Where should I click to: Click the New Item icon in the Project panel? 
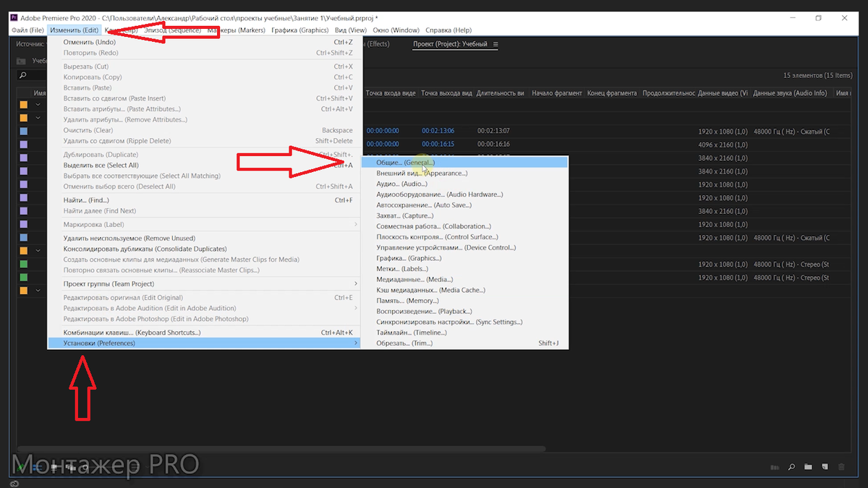(825, 467)
